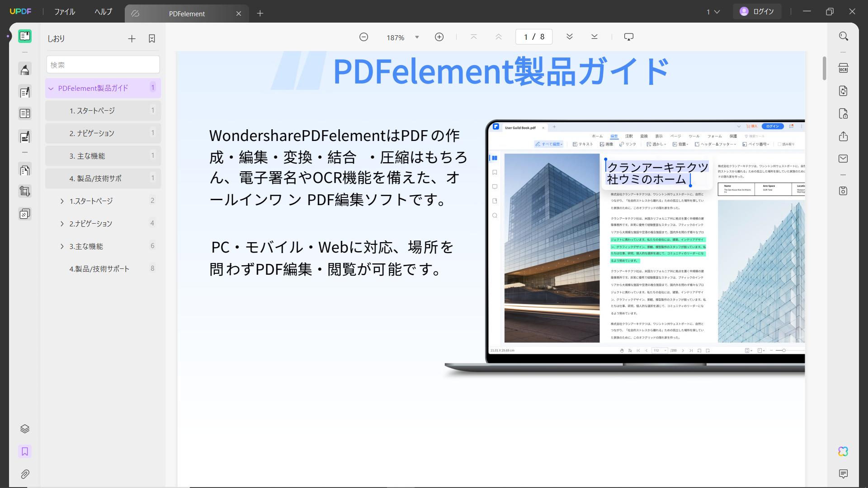Open the Convert PDF icon on right sidebar
Viewport: 868px width, 488px height.
(x=843, y=91)
